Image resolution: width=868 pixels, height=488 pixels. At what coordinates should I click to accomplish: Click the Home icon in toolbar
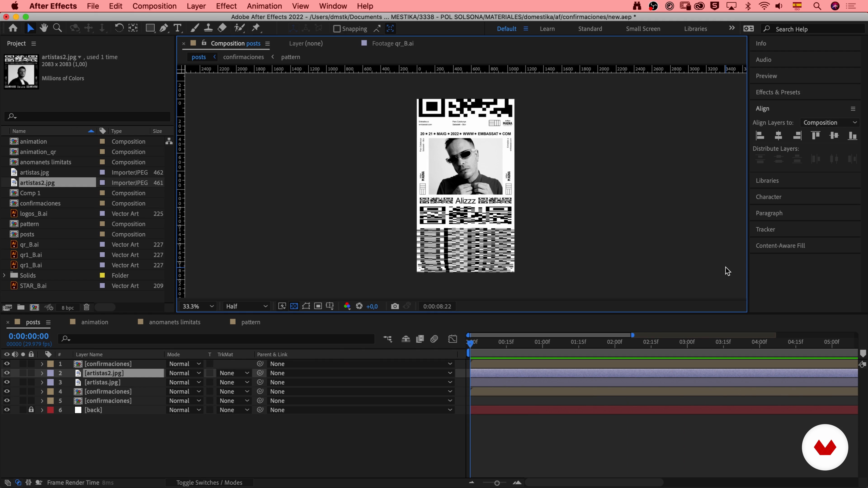[x=13, y=28]
